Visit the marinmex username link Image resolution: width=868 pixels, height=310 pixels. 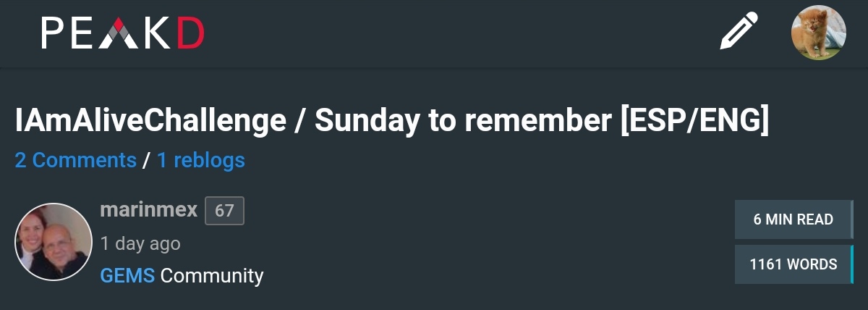point(149,210)
